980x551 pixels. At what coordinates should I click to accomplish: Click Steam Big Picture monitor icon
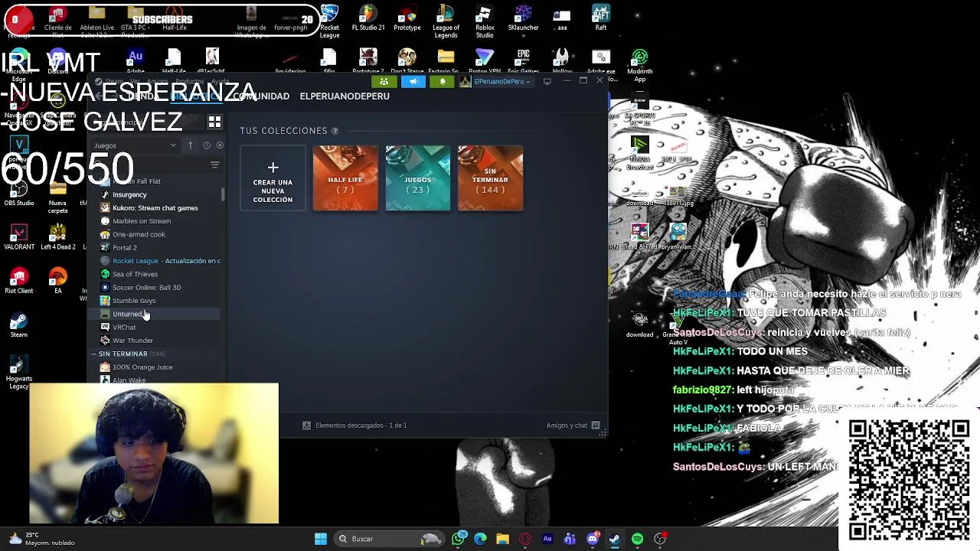click(547, 81)
